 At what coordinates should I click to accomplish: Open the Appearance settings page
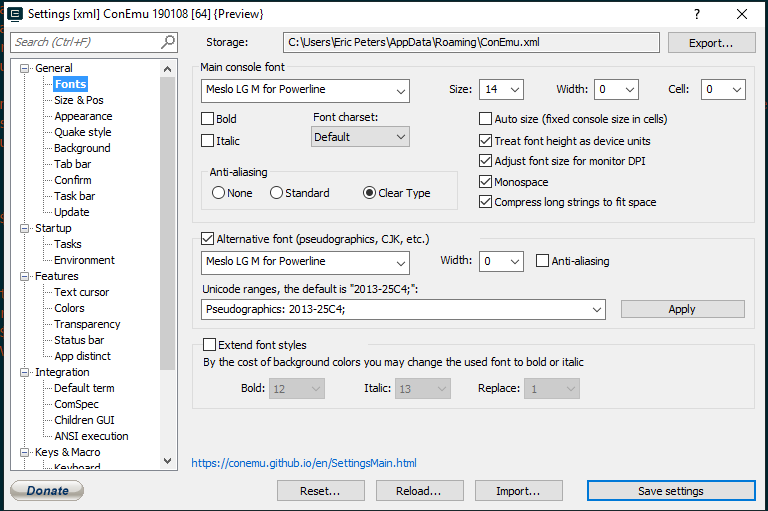pos(83,116)
